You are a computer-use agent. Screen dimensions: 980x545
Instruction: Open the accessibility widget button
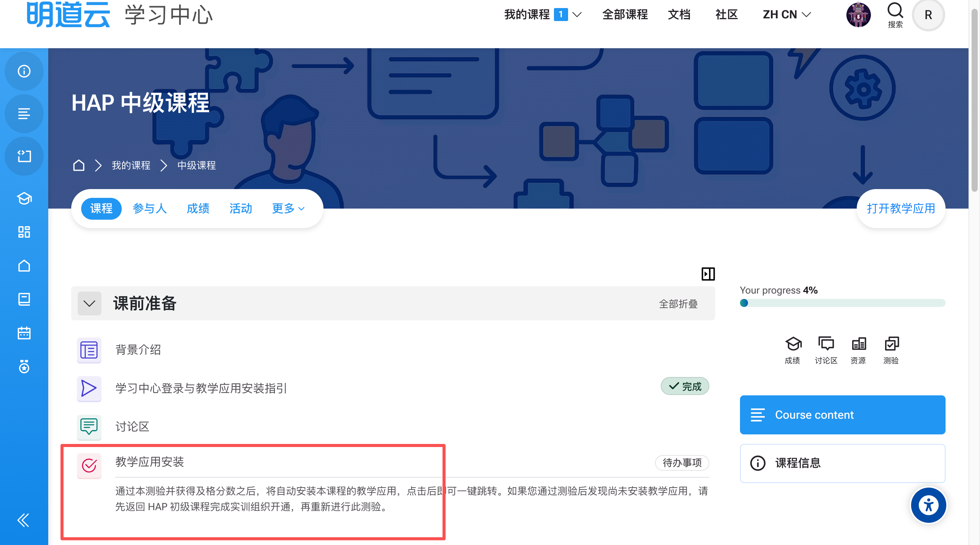click(928, 505)
